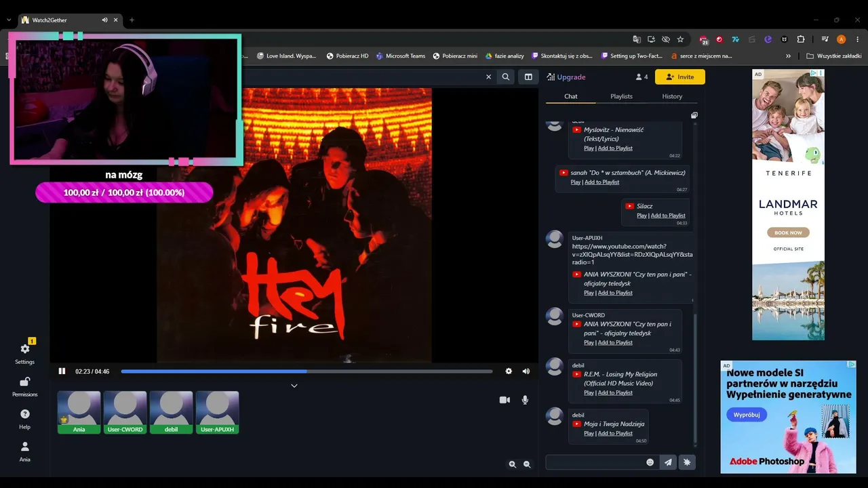Play the sanah "Do * w sztambuch" video
The height and width of the screenshot is (488, 868).
click(x=575, y=182)
